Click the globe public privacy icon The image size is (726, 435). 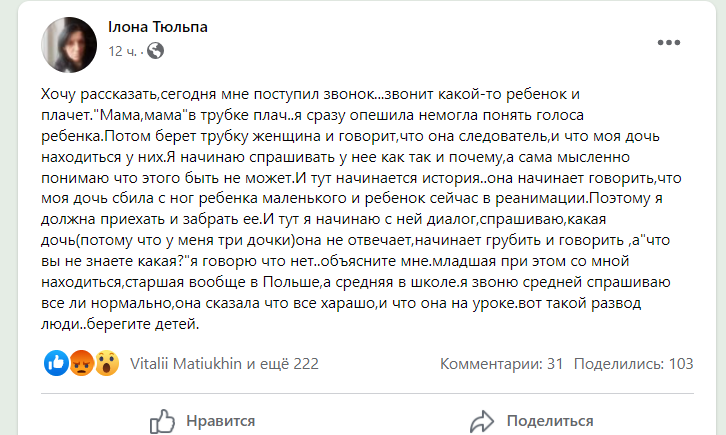click(158, 50)
